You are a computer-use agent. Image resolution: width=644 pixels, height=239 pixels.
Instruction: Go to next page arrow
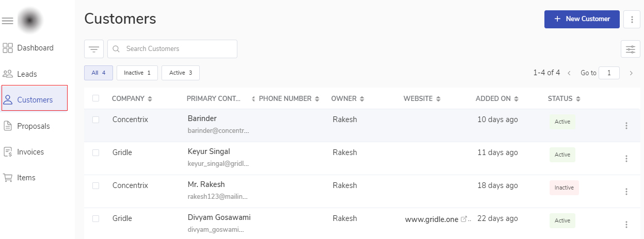631,73
